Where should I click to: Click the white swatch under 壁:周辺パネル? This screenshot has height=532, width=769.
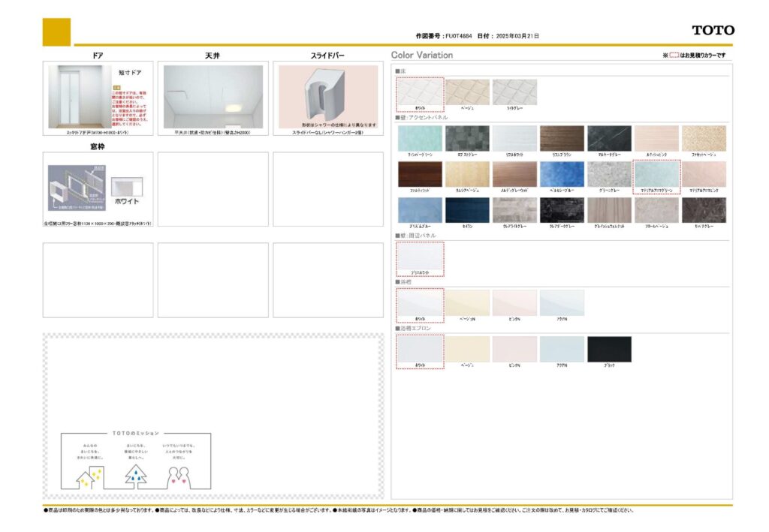[420, 257]
